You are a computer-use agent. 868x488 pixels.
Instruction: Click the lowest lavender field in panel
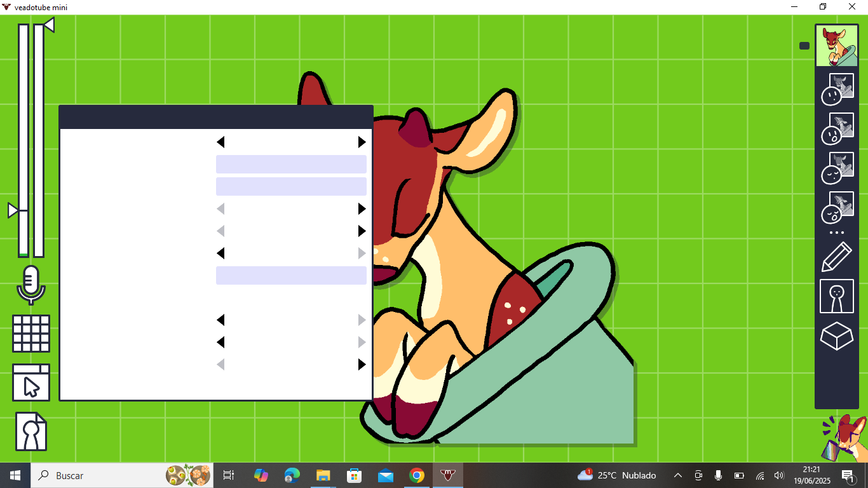tap(291, 275)
